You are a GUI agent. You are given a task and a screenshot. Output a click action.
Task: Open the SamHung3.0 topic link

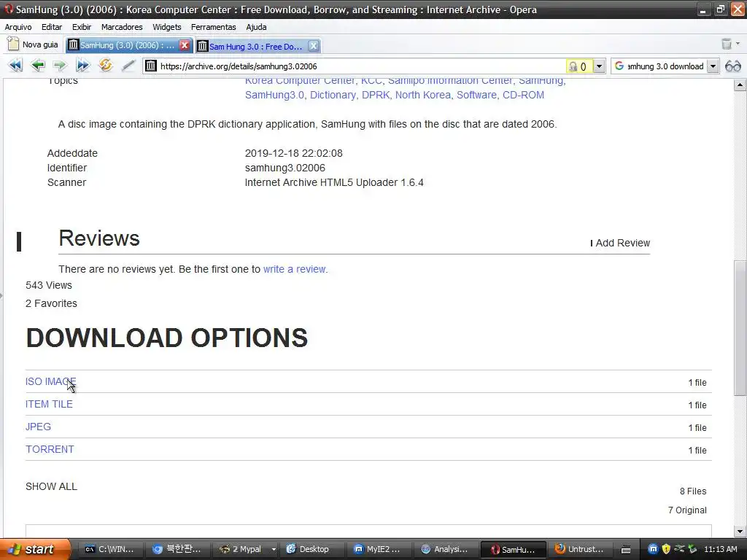coord(274,95)
